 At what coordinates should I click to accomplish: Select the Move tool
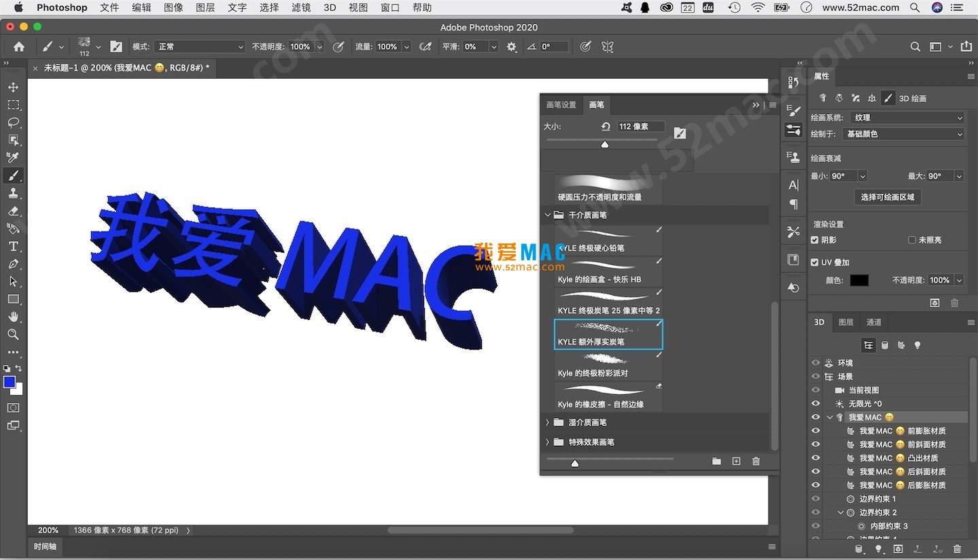point(13,87)
